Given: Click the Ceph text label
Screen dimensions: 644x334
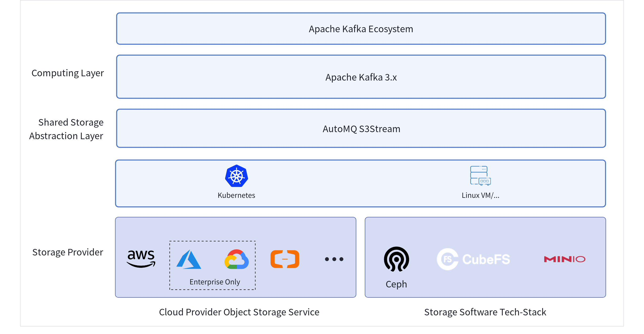Looking at the screenshot, I should [x=396, y=284].
